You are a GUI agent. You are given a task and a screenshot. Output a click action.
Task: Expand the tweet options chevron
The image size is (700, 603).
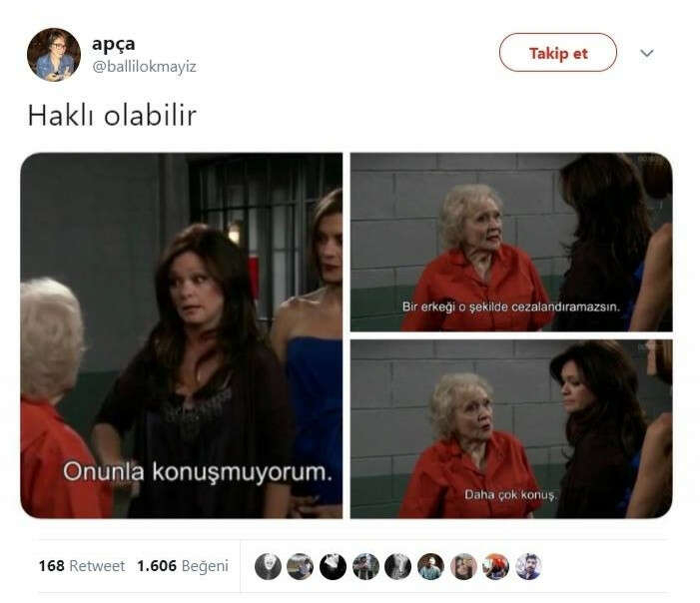coord(647,53)
